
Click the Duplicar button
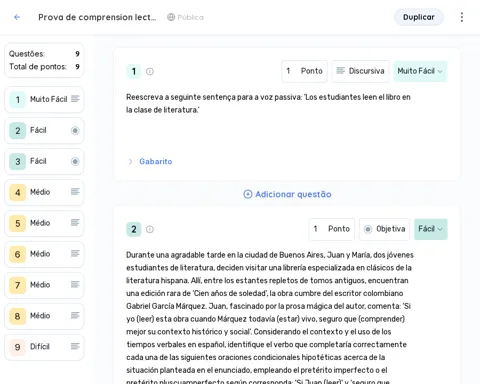point(419,17)
